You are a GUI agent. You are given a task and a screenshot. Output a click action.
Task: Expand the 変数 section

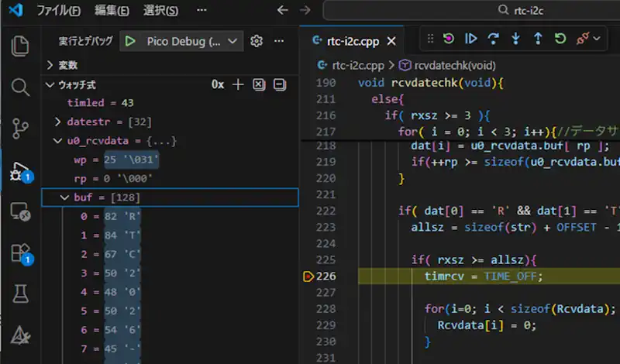coord(51,65)
